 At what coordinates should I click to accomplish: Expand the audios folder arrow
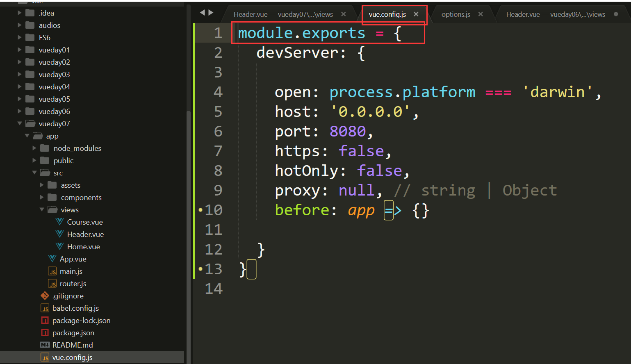[19, 25]
